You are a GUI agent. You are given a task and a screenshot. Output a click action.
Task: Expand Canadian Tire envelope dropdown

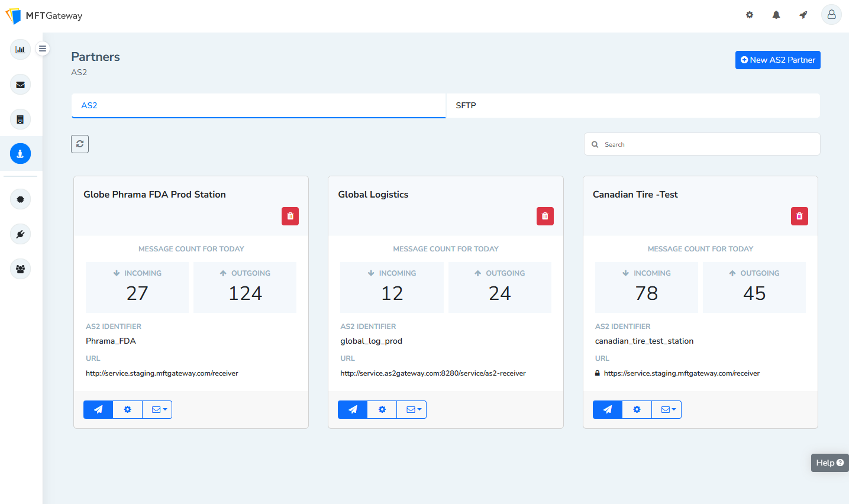667,409
